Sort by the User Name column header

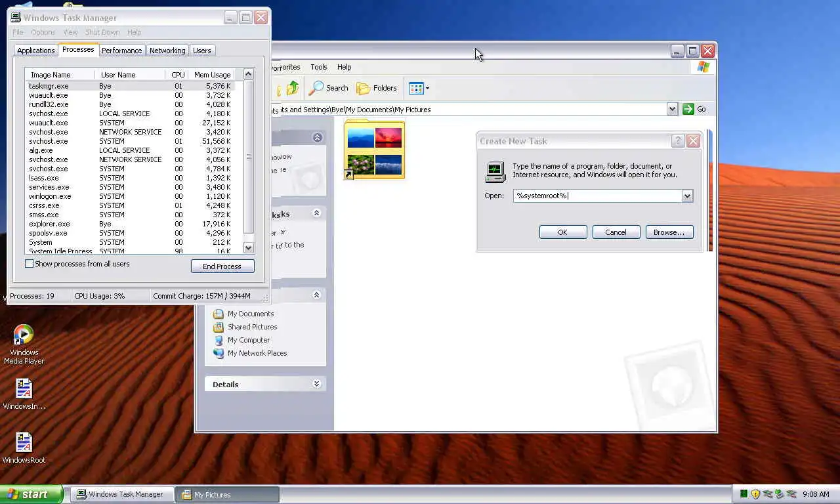(x=130, y=75)
